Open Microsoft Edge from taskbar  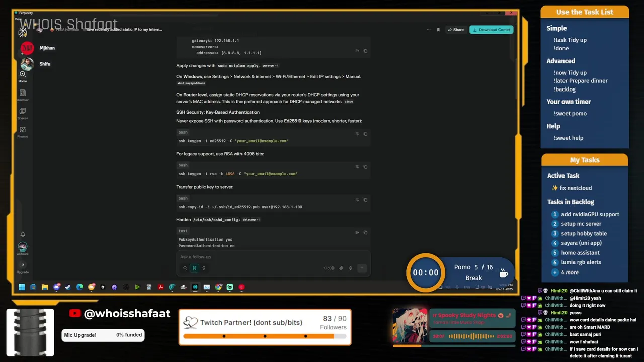click(79, 287)
